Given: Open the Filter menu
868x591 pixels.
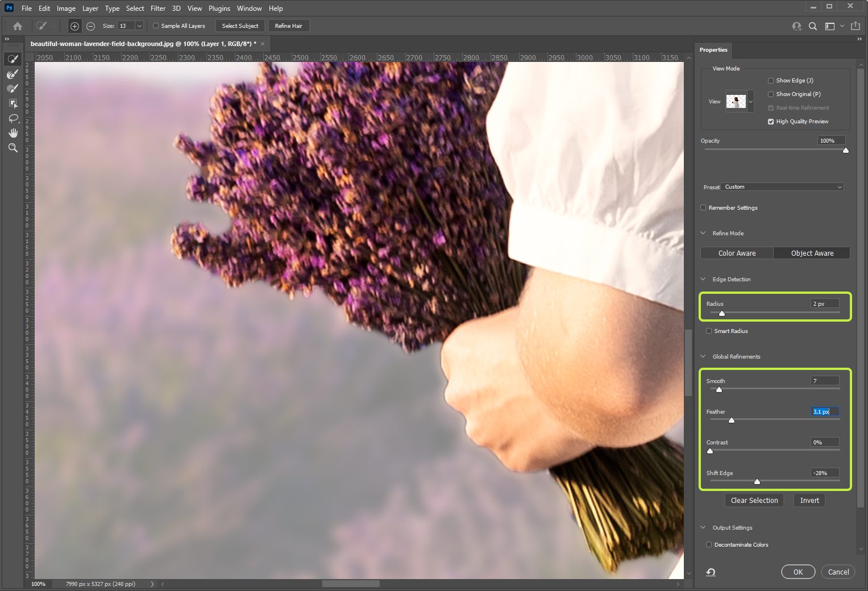Looking at the screenshot, I should tap(158, 9).
